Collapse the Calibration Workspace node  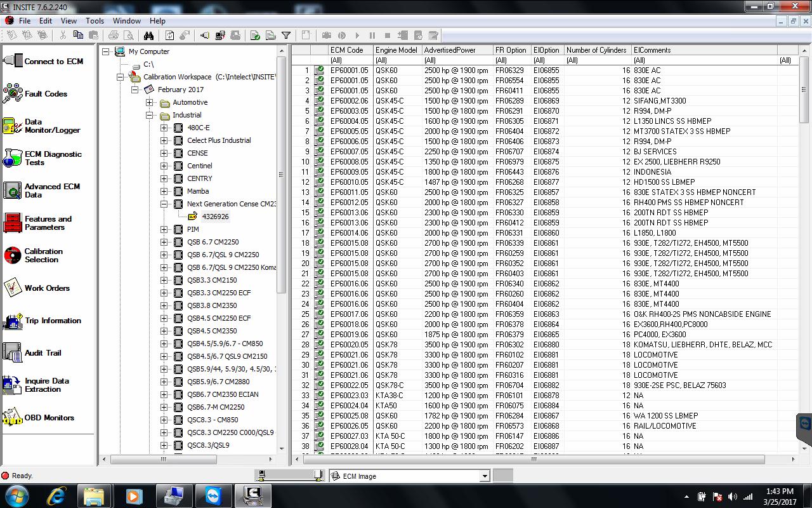121,77
